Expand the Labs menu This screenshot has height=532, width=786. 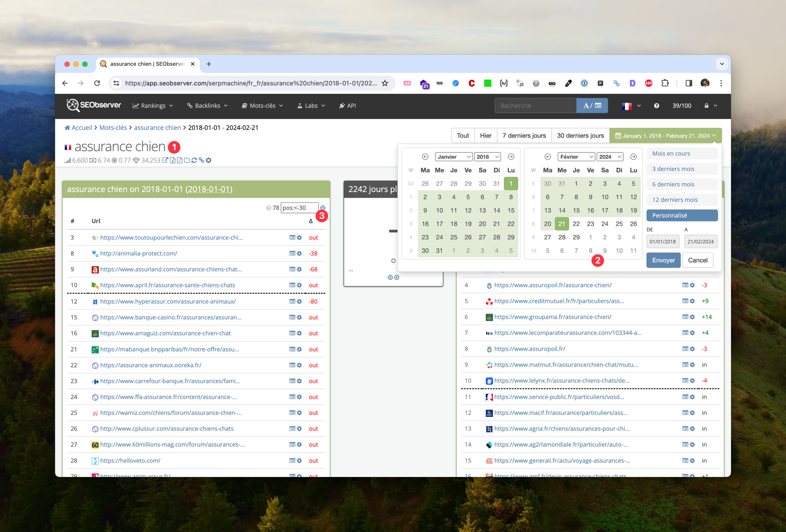point(311,106)
